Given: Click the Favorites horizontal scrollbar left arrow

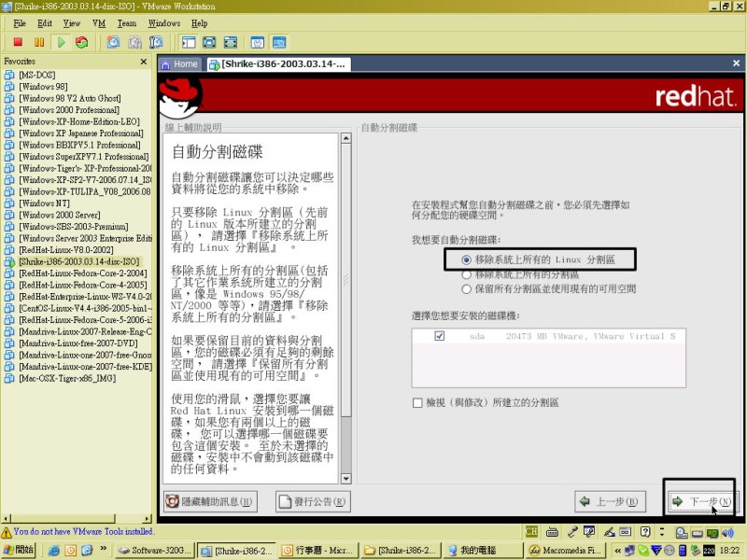Looking at the screenshot, I should click(x=6, y=519).
